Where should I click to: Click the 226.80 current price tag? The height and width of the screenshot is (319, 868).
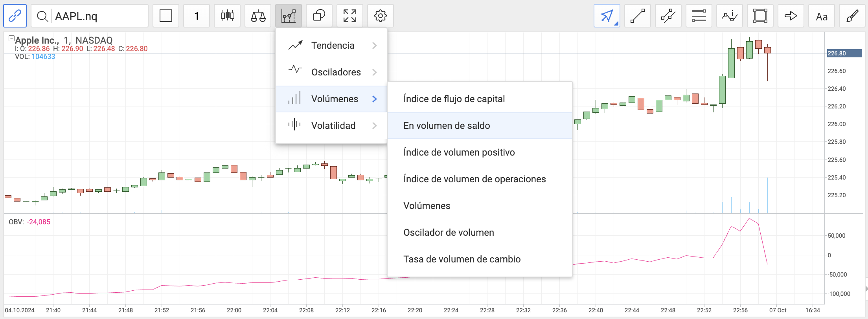point(844,53)
